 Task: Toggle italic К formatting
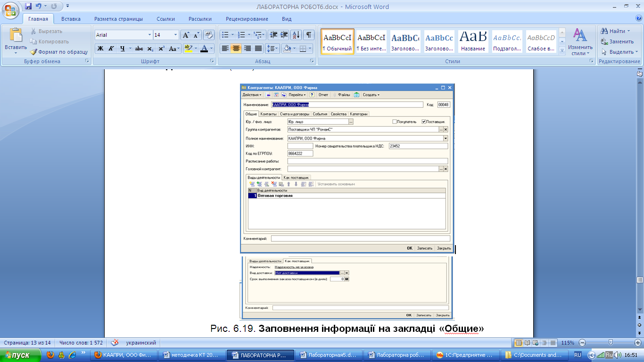111,49
